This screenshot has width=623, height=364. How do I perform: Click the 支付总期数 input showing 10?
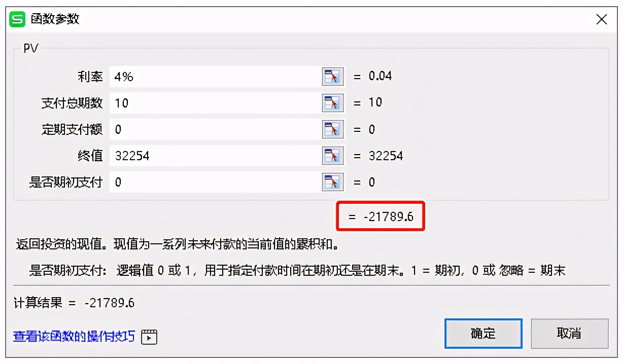[x=213, y=102]
